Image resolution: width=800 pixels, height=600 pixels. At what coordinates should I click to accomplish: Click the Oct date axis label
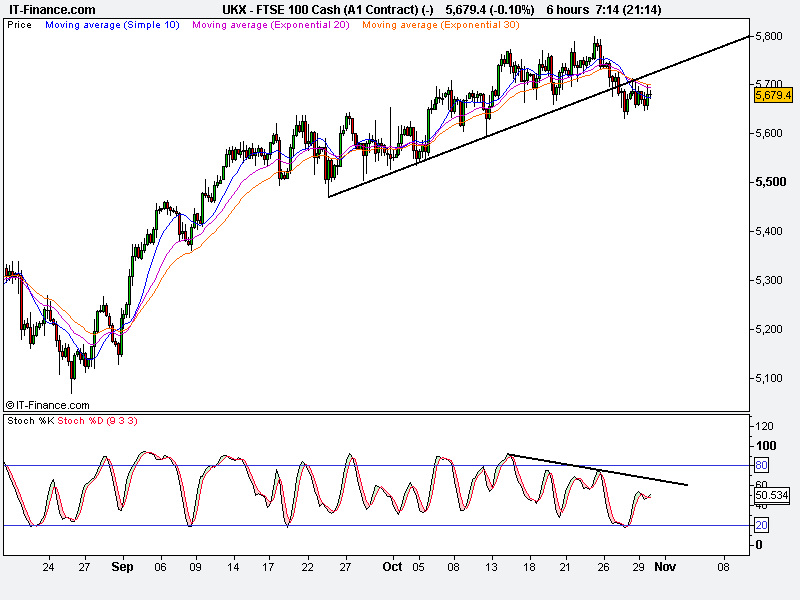[392, 567]
